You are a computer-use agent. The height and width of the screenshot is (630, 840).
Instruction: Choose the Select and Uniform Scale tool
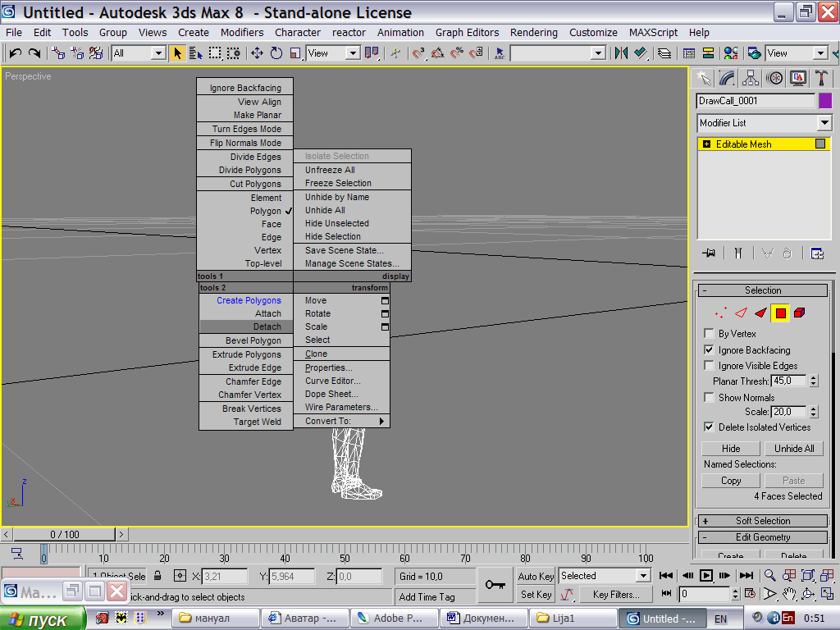(x=295, y=53)
